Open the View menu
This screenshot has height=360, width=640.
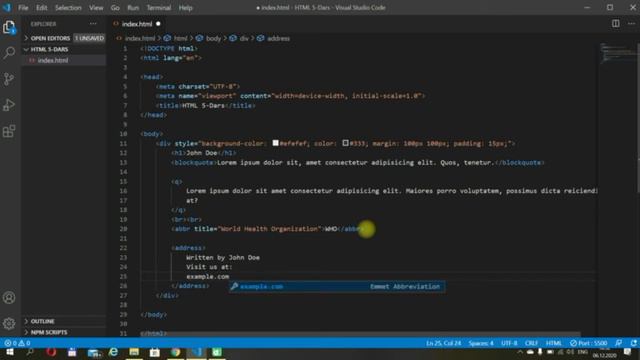96,7
